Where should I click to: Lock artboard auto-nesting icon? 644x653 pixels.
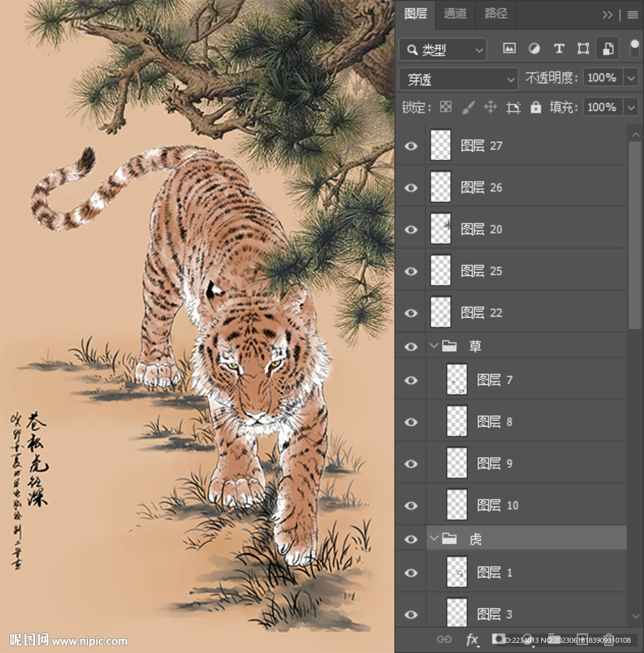point(513,107)
